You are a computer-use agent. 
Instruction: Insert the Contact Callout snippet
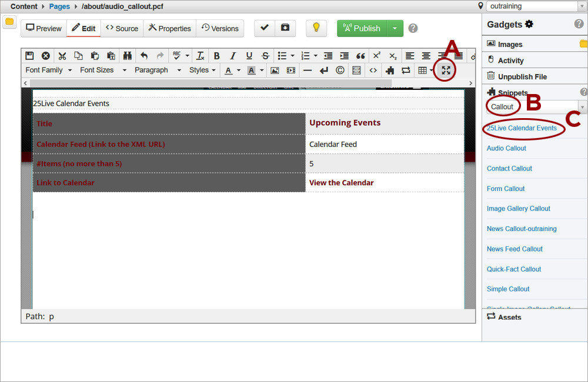tap(509, 169)
